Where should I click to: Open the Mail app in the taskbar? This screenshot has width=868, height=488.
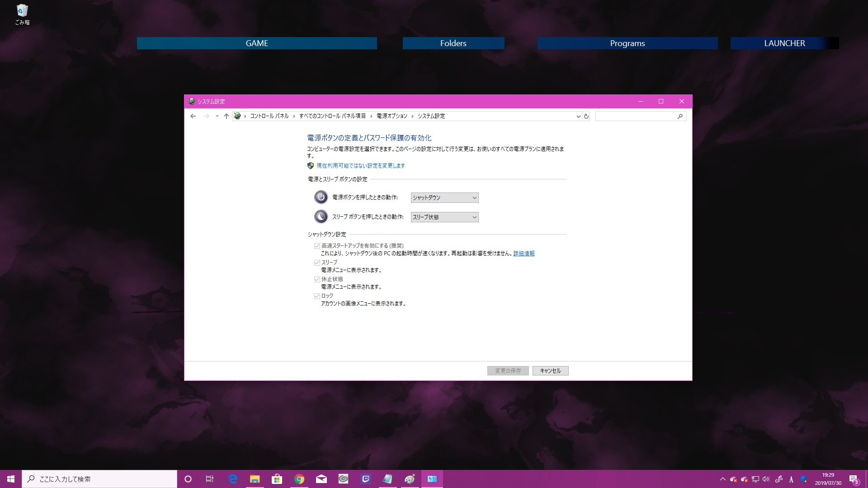321,479
